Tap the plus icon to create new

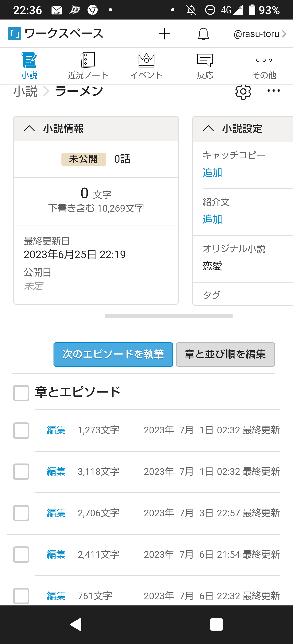click(x=164, y=34)
